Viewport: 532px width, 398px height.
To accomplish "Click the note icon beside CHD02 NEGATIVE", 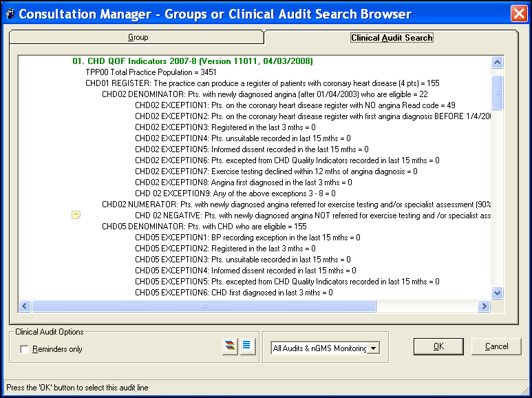I will 76,216.
